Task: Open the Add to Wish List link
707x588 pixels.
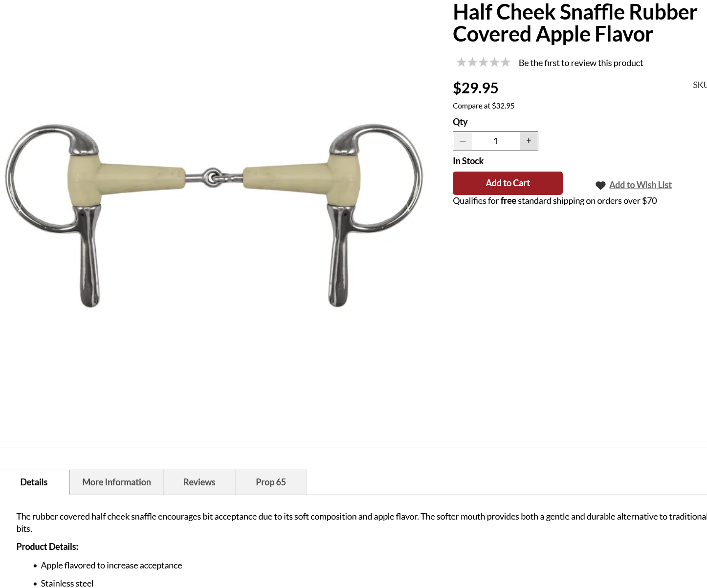Action: (640, 185)
